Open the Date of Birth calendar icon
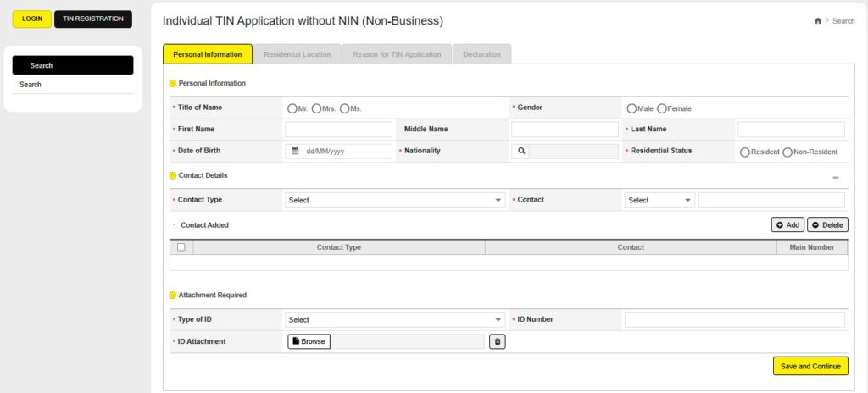Image resolution: width=868 pixels, height=393 pixels. (x=294, y=151)
